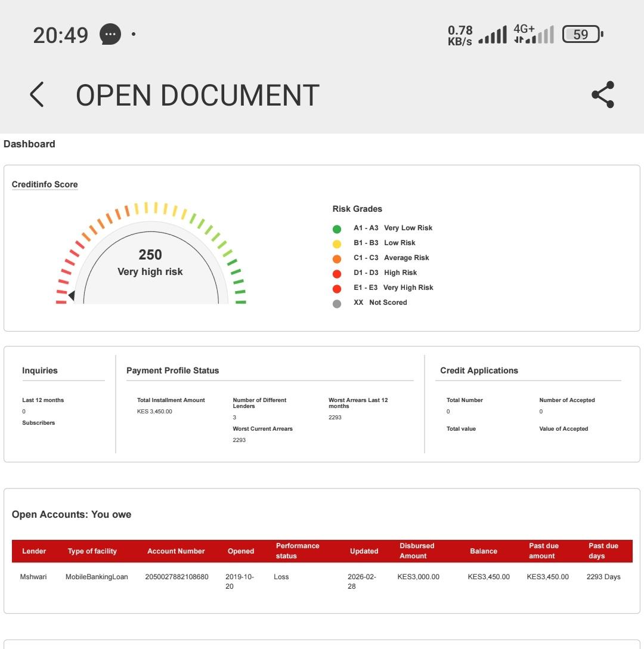Tap Value of Accepted label

563,428
